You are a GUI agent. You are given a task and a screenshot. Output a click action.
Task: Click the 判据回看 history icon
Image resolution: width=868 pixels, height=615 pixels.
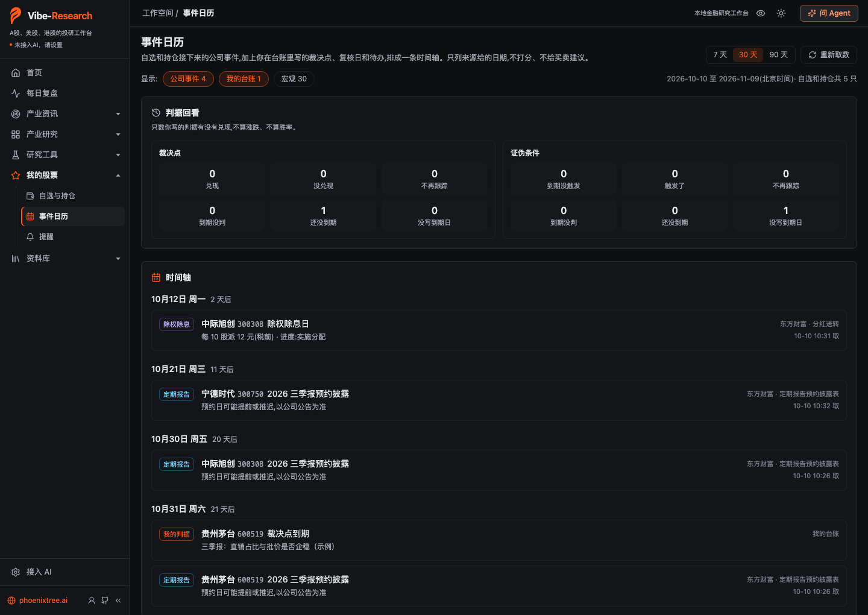click(156, 113)
